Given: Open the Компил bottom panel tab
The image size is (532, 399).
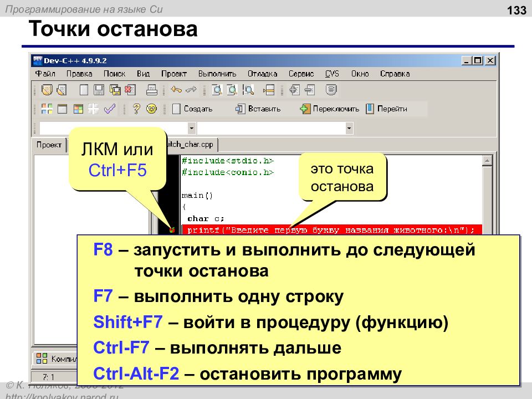Looking at the screenshot, I should [56, 359].
